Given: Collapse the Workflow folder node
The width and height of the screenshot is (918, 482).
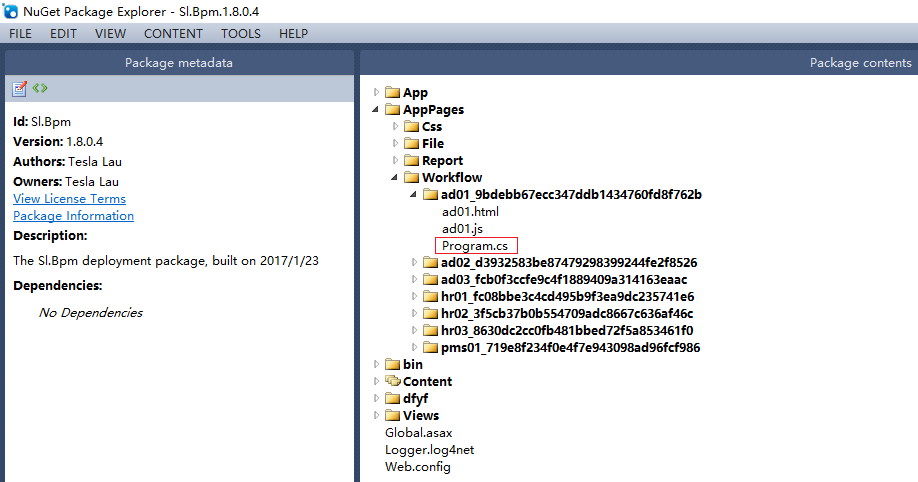Looking at the screenshot, I should pyautogui.click(x=396, y=178).
